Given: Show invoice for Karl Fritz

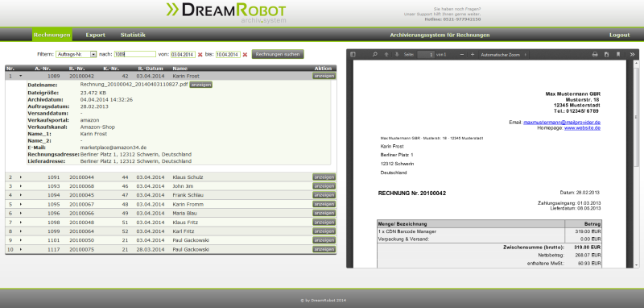Looking at the screenshot, I should click(324, 231).
